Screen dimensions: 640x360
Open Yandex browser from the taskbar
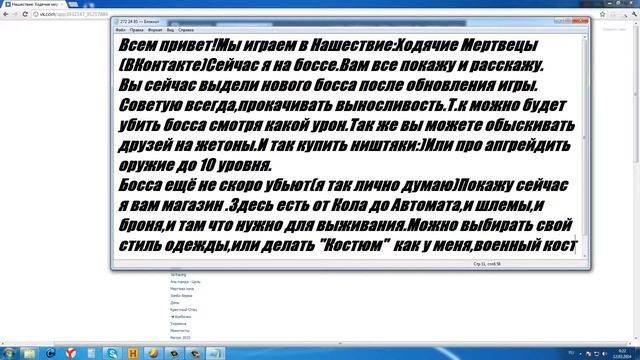pos(71,353)
